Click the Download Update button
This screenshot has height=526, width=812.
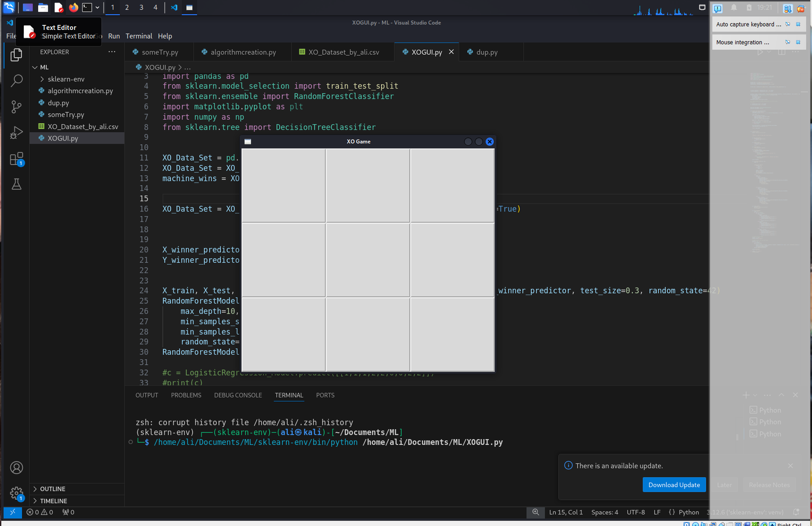pos(674,484)
